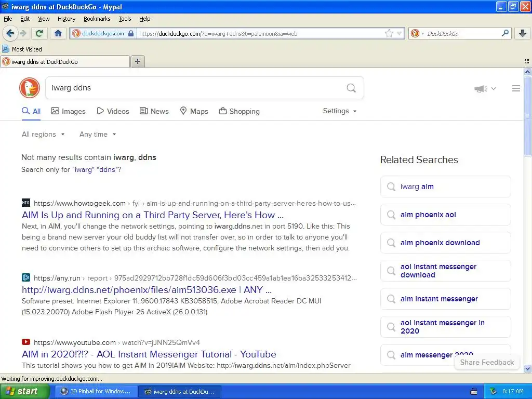This screenshot has width=532, height=399.
Task: Open the Tools menu
Action: pyautogui.click(x=125, y=19)
